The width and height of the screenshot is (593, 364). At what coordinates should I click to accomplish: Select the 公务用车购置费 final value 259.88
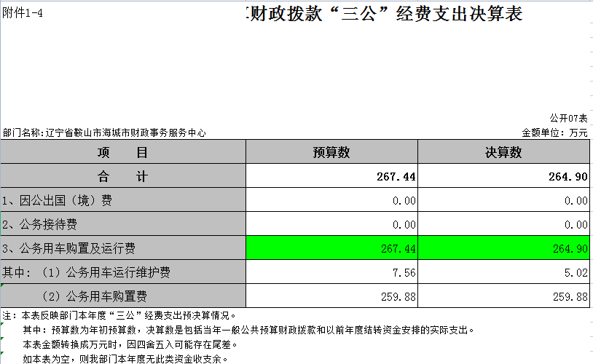pos(503,296)
